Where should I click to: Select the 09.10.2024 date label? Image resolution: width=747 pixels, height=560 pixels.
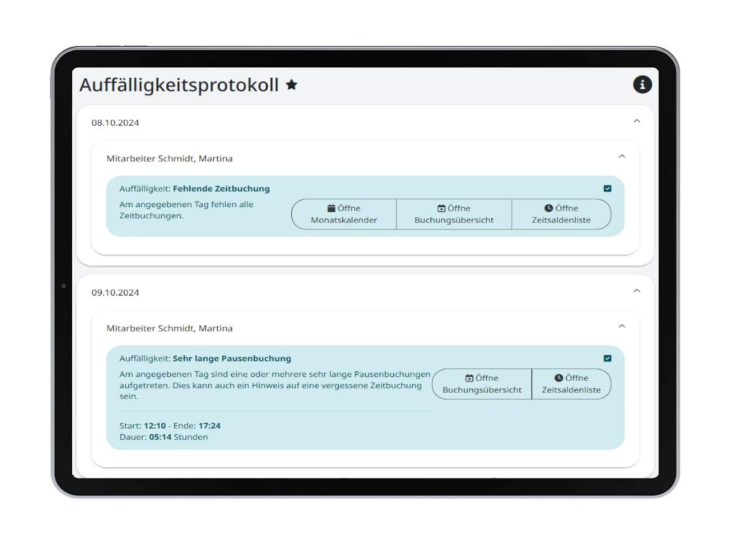click(115, 292)
